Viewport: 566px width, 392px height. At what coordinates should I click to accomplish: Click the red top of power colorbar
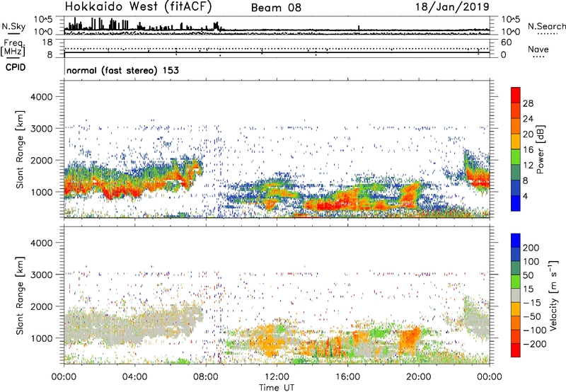click(x=516, y=96)
